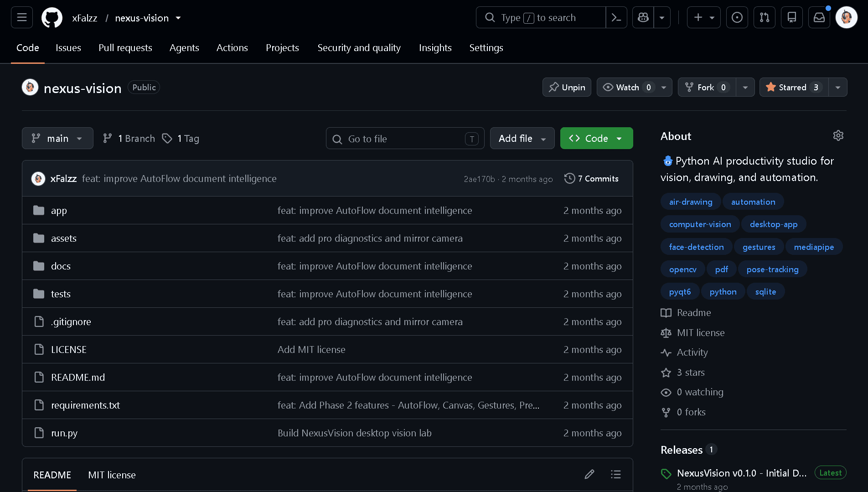868x492 pixels.
Task: Open the tests folder
Action: coord(61,294)
